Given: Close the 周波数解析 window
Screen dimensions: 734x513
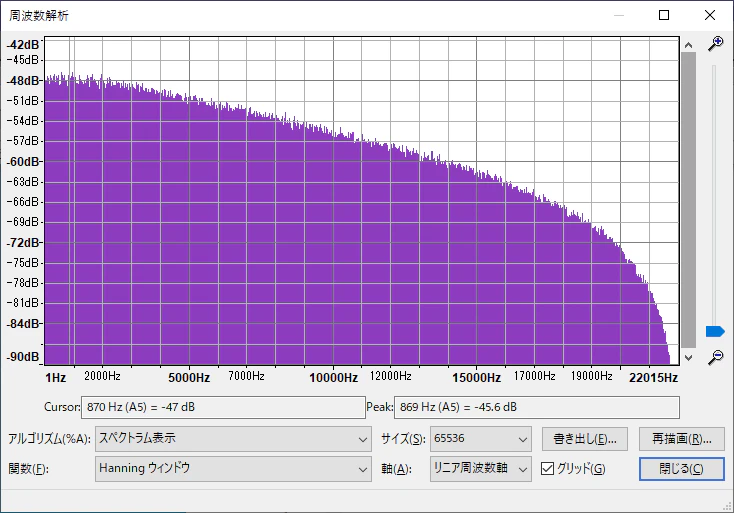Looking at the screenshot, I should (x=710, y=15).
